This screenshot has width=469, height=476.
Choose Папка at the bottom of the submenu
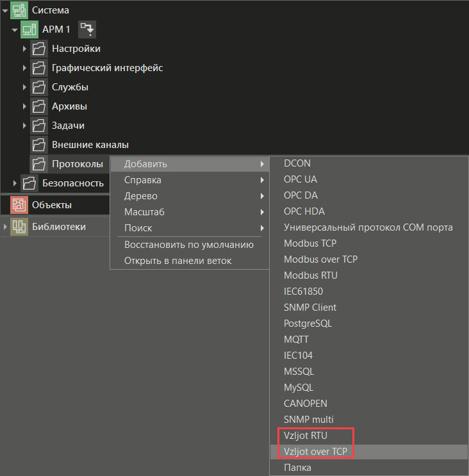point(297,468)
